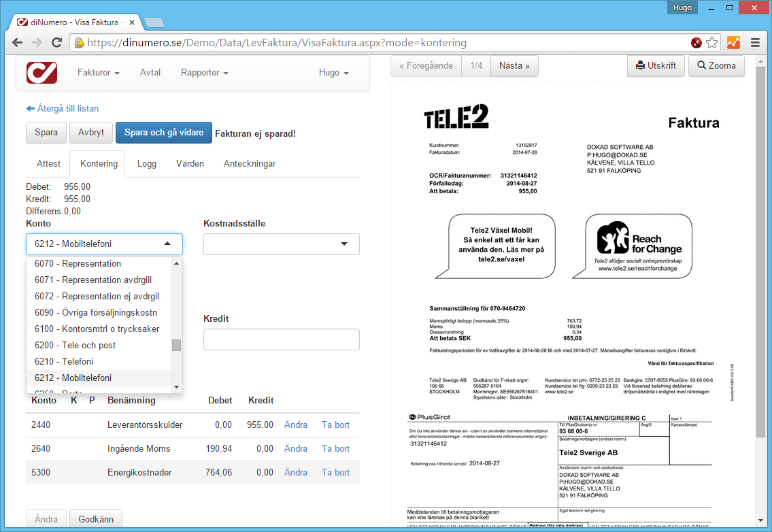The height and width of the screenshot is (532, 772).
Task: Click the account list scroll-down arrow
Action: 176,387
